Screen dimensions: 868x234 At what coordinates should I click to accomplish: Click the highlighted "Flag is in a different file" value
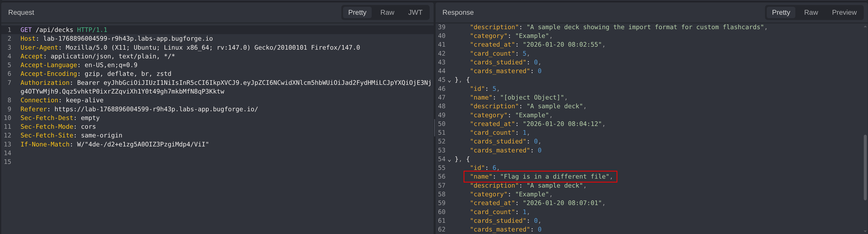554,177
